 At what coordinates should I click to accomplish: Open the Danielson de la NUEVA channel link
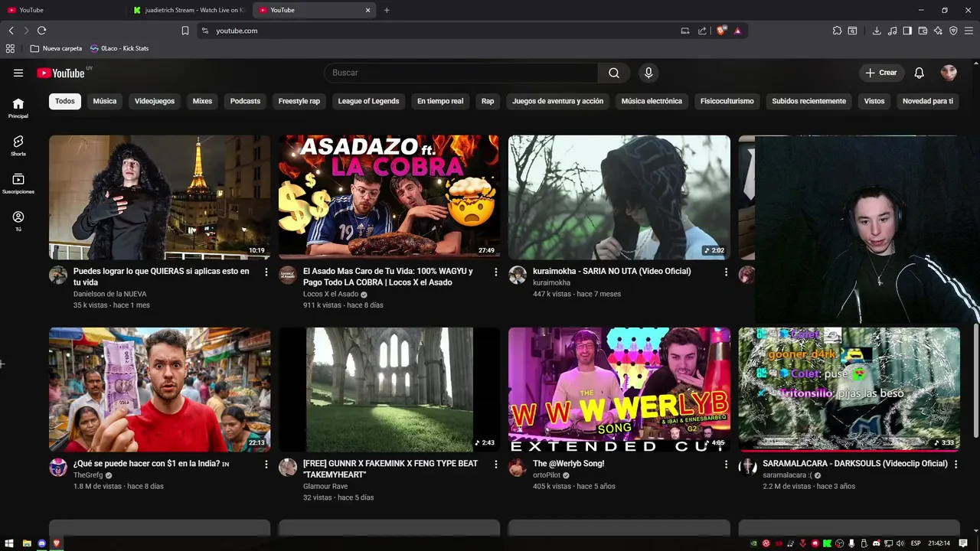(x=109, y=294)
